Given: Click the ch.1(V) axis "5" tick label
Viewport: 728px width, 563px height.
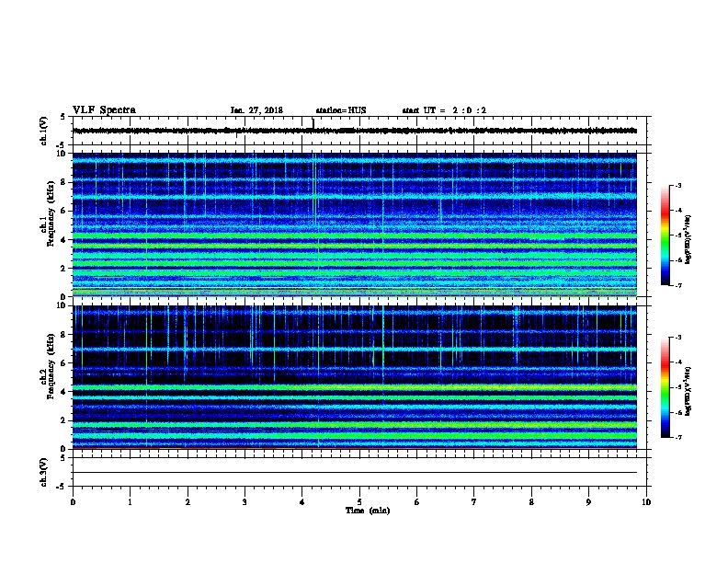Looking at the screenshot, I should click(x=63, y=117).
